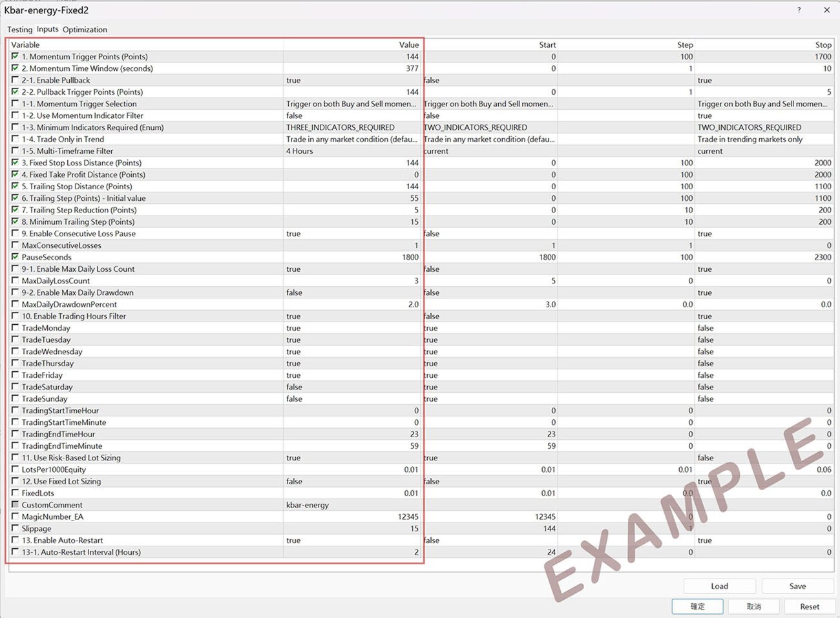Image resolution: width=840 pixels, height=618 pixels.
Task: Click the Load button
Action: click(x=719, y=586)
